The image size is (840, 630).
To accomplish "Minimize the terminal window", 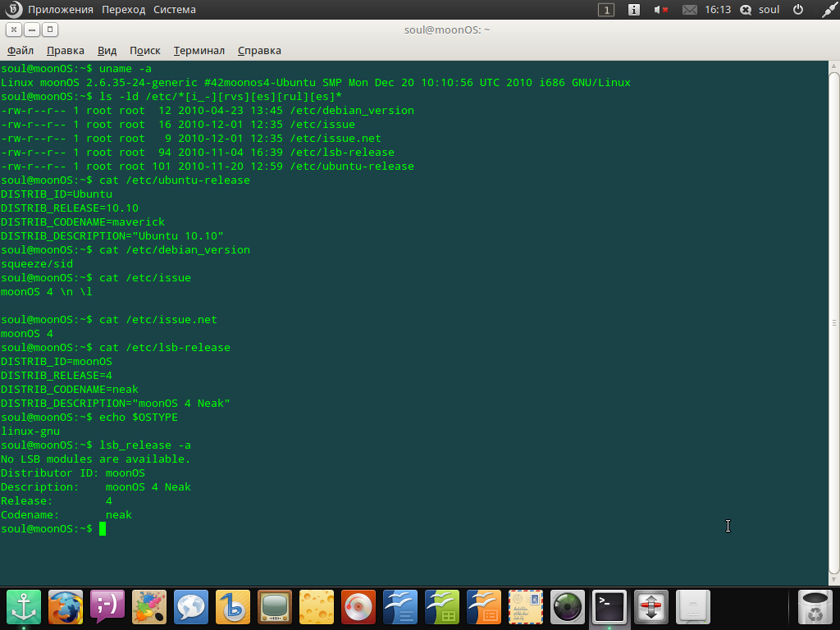I will click(x=32, y=30).
